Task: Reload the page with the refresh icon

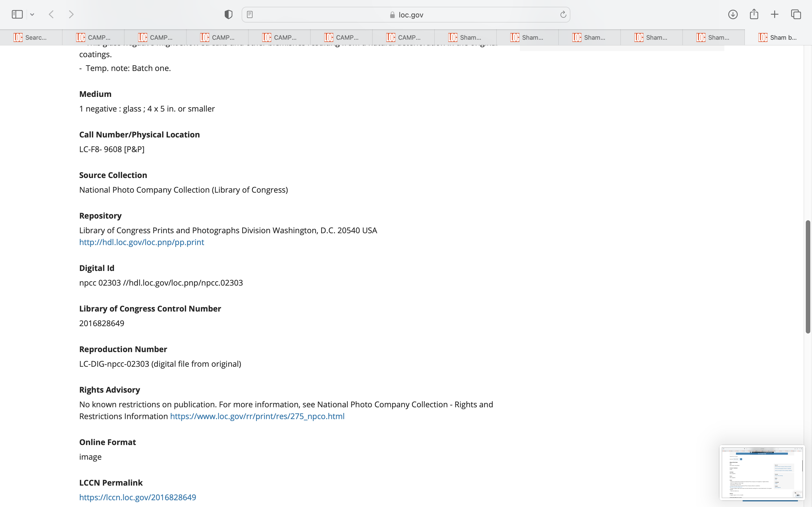Action: 563,14
